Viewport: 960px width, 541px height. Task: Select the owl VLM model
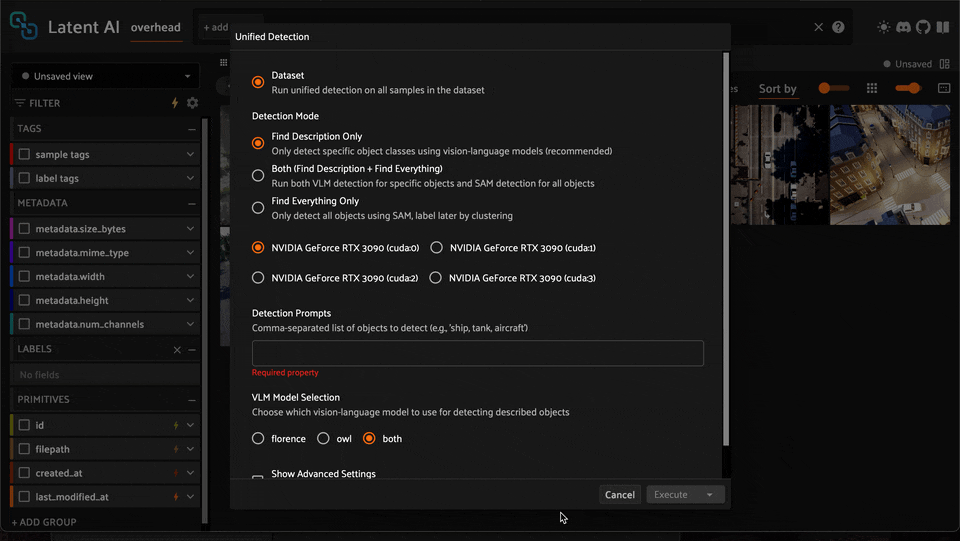323,438
